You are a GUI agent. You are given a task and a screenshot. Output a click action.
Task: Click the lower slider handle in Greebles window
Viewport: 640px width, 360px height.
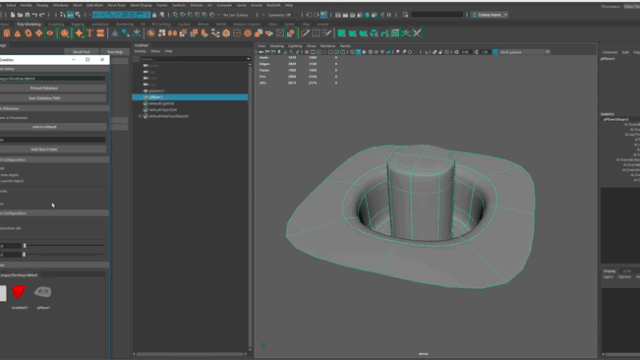pos(24,254)
